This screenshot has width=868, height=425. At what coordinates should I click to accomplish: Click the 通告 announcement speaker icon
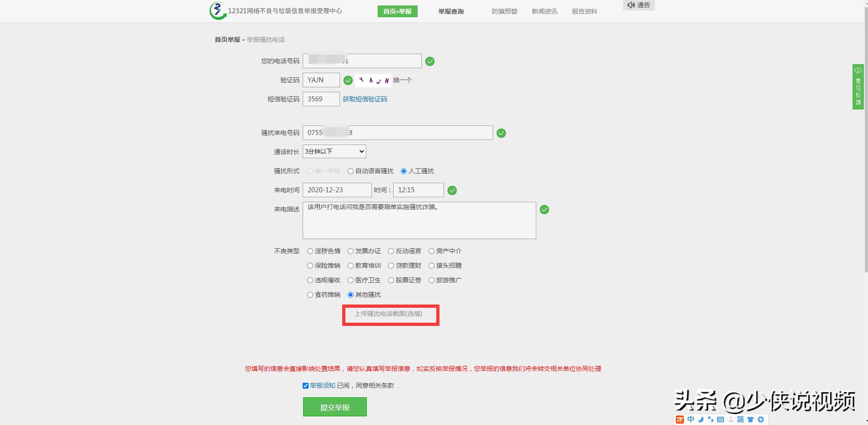(631, 5)
